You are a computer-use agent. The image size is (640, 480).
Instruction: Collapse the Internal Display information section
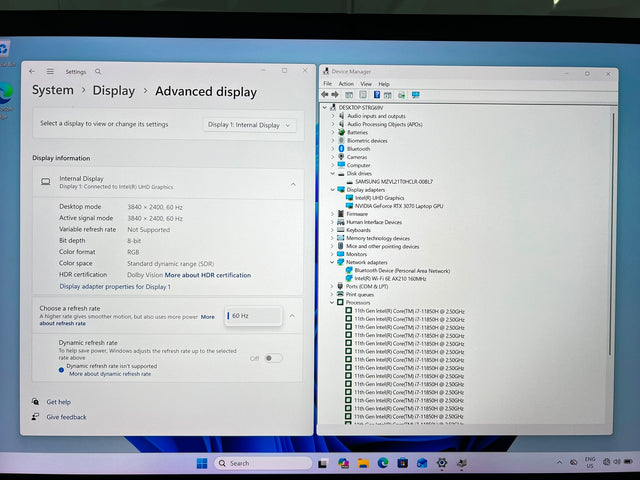pyautogui.click(x=293, y=184)
